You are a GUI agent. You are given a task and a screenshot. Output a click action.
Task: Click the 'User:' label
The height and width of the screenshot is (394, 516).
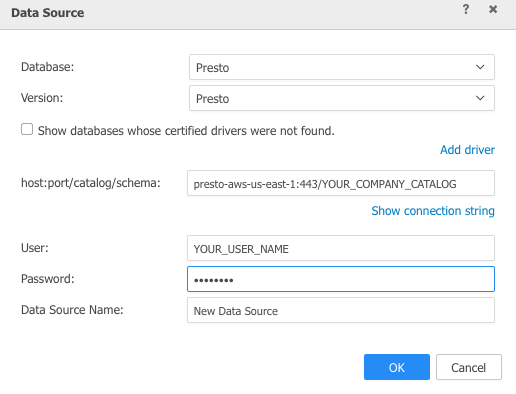pyautogui.click(x=35, y=248)
